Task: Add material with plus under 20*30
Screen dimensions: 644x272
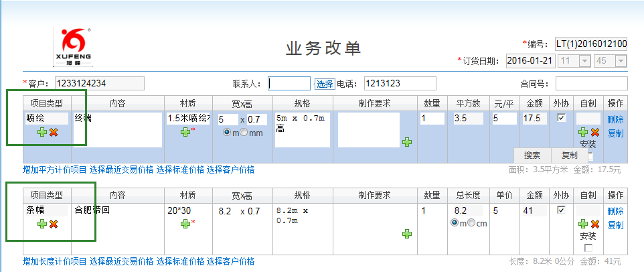Action: coord(185,223)
